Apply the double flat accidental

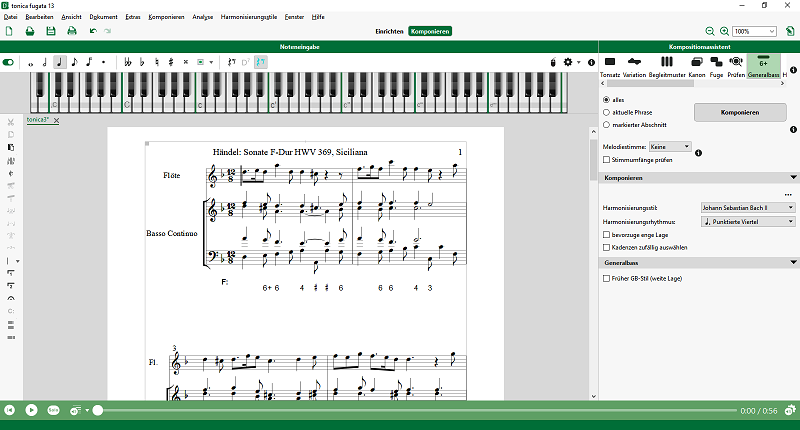coord(128,62)
